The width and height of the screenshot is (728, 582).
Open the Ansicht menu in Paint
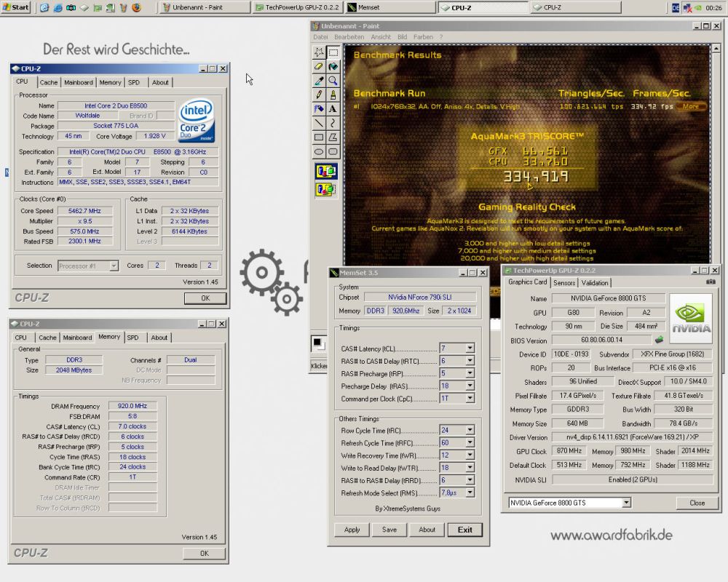381,36
